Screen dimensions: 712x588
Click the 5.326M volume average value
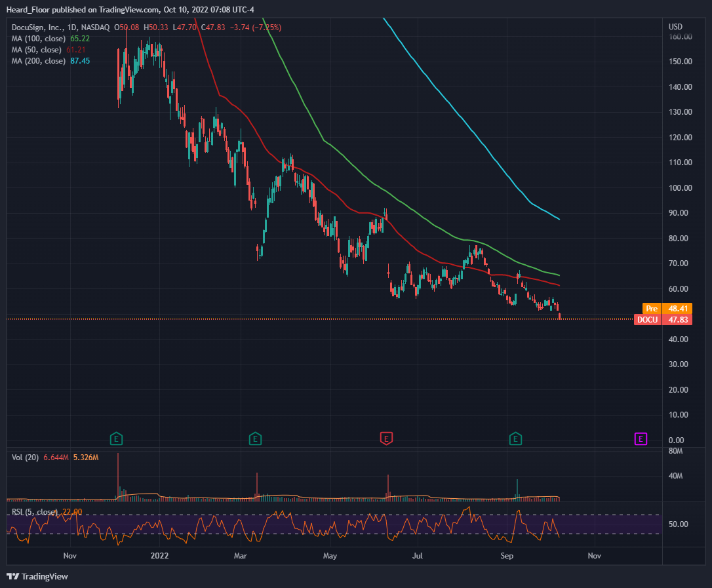click(x=86, y=458)
